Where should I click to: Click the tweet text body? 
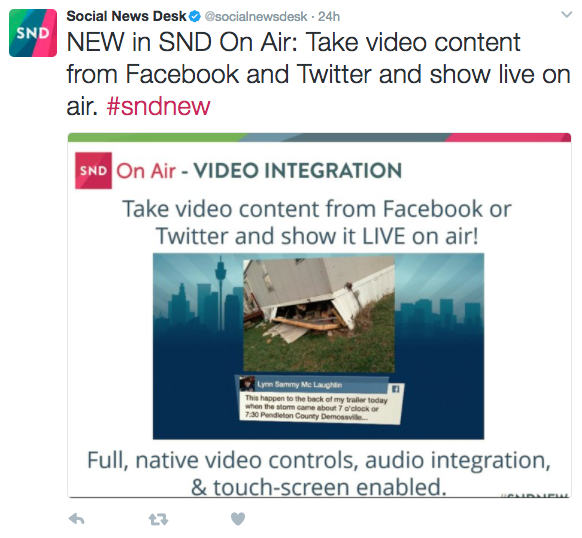pyautogui.click(x=318, y=74)
